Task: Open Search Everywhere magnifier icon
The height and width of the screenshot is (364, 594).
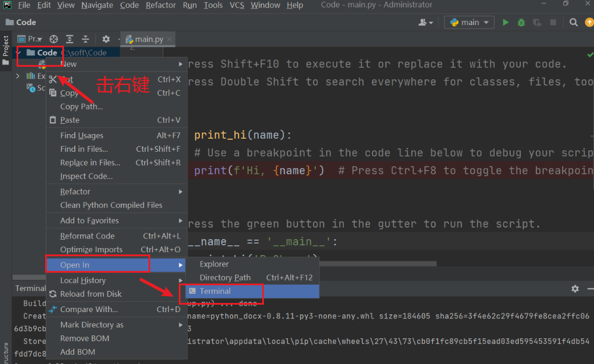Action: pos(573,22)
